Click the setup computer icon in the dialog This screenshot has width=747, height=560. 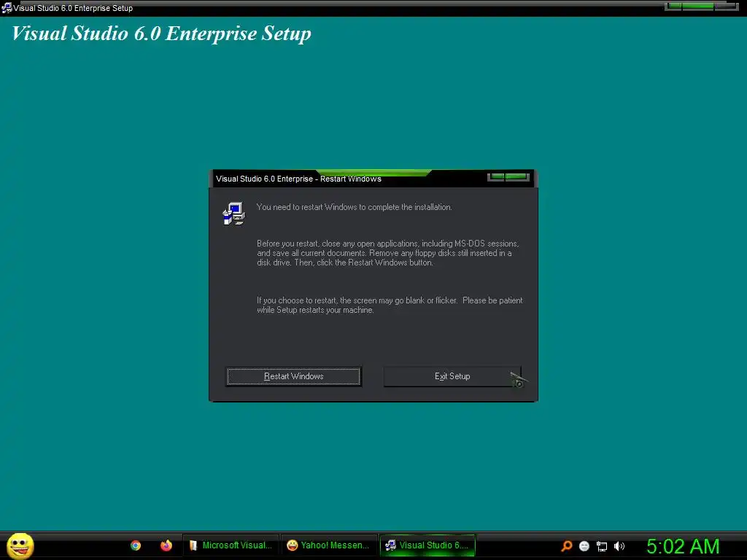234,214
